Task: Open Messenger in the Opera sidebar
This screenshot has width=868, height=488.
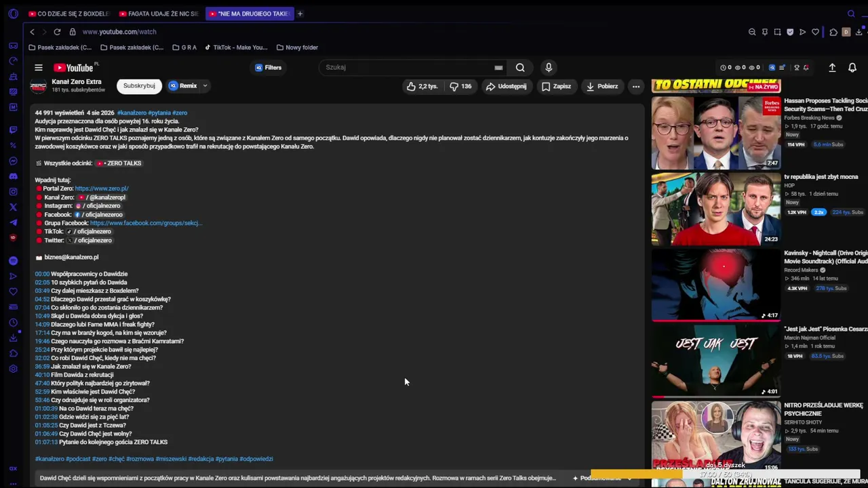Action: coord(13,161)
